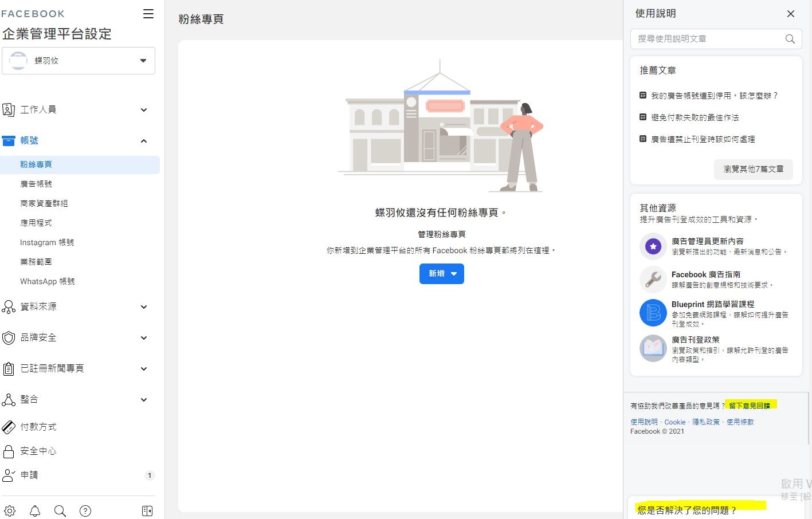
Task: Click the Cookie footer link
Action: tap(675, 422)
